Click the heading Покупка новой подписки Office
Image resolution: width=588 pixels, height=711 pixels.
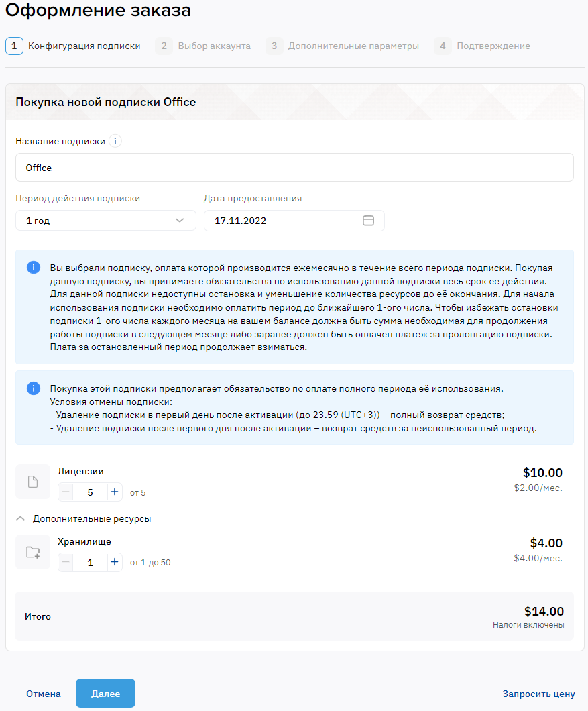pyautogui.click(x=106, y=102)
